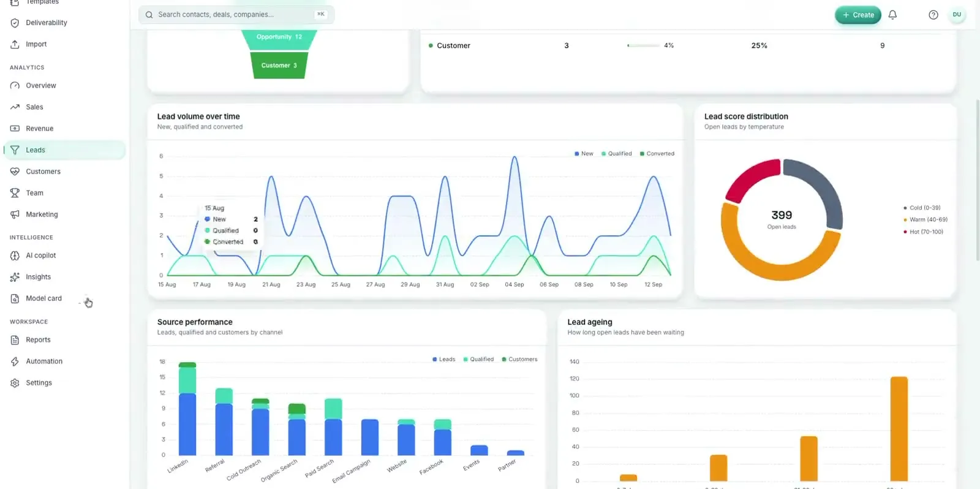Click the Insights sparkles icon
Screen dimensions: 980x489
pos(15,277)
